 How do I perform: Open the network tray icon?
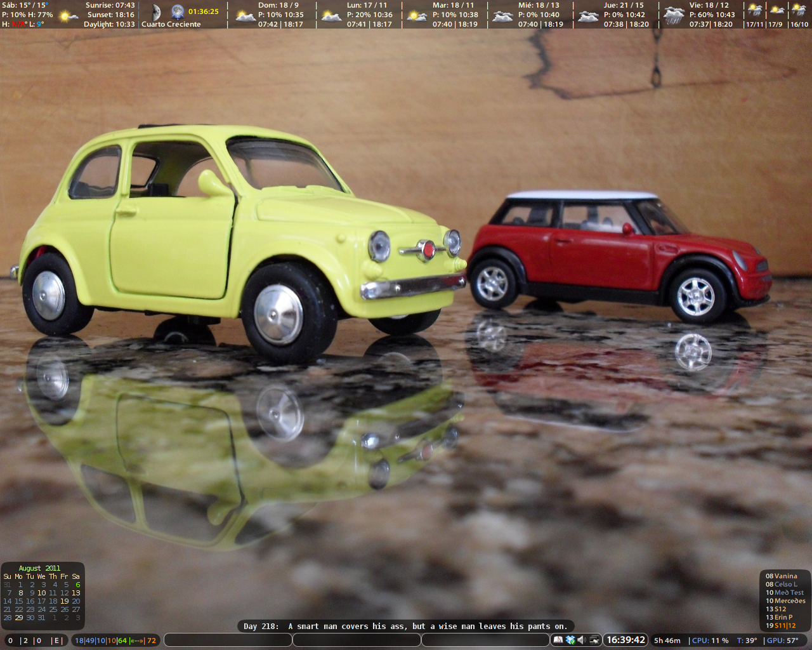(594, 640)
